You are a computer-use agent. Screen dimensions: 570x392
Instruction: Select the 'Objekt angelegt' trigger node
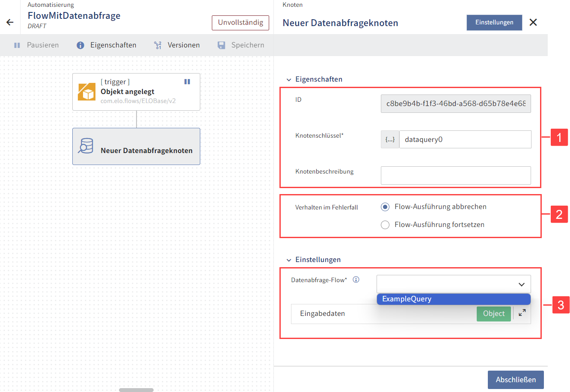click(x=136, y=92)
